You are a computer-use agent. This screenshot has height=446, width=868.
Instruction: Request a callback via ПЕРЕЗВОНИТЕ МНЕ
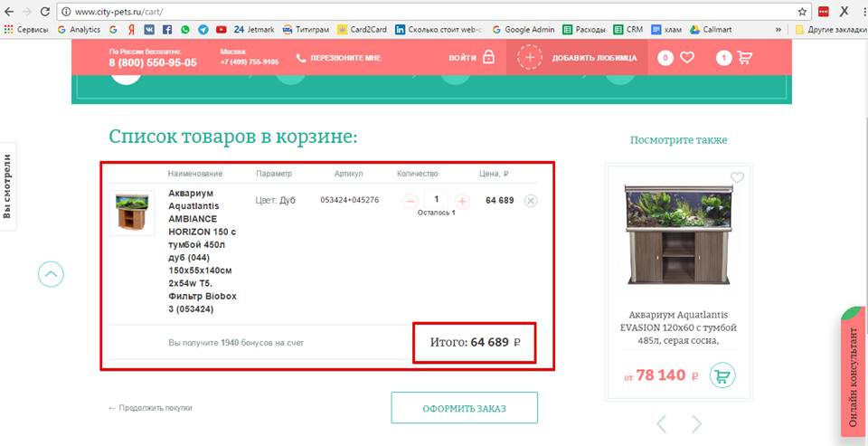pyautogui.click(x=338, y=58)
